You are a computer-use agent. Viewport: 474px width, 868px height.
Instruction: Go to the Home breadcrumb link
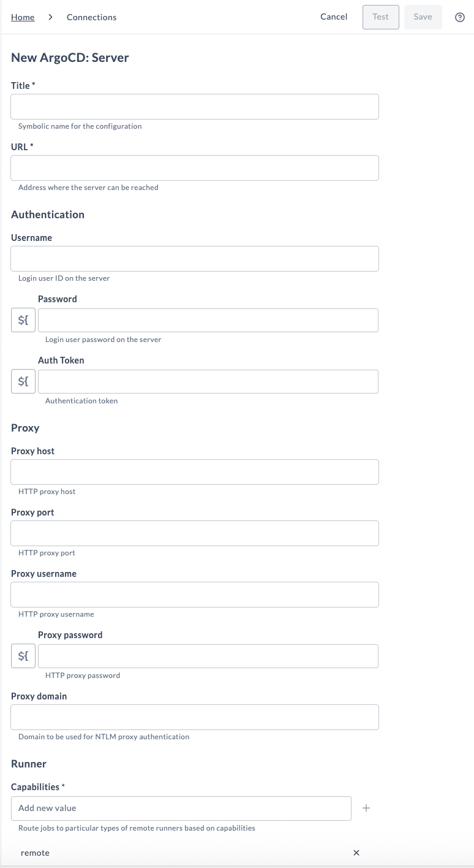tap(23, 17)
